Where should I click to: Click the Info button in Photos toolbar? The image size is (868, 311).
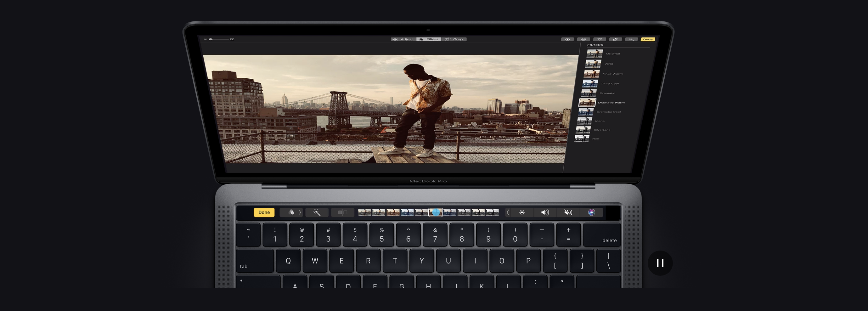click(x=567, y=39)
